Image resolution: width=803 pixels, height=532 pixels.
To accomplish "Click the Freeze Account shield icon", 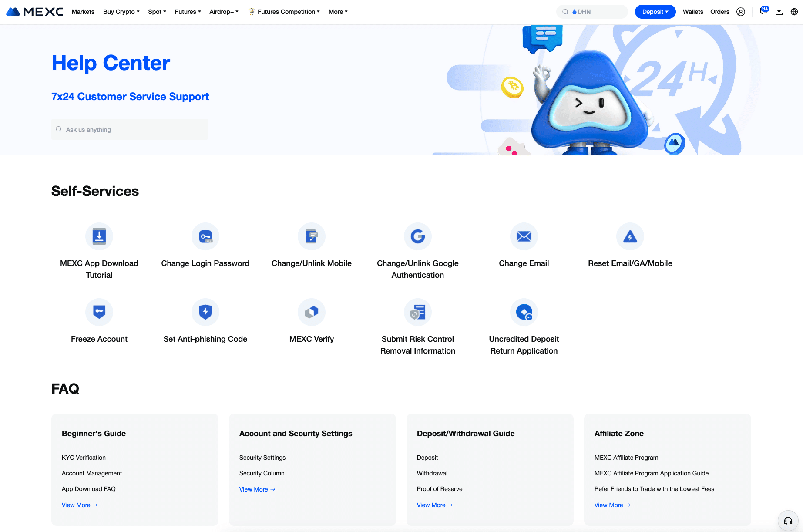I will click(99, 312).
